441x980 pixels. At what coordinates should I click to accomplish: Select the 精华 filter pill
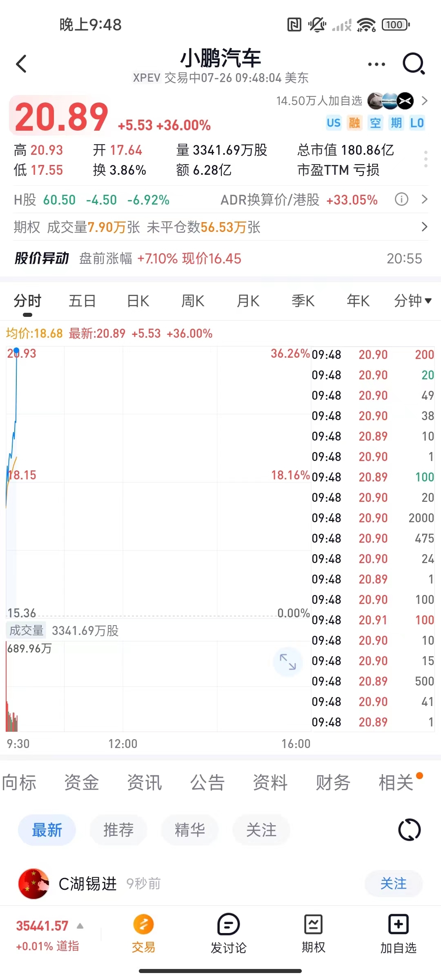pyautogui.click(x=189, y=830)
